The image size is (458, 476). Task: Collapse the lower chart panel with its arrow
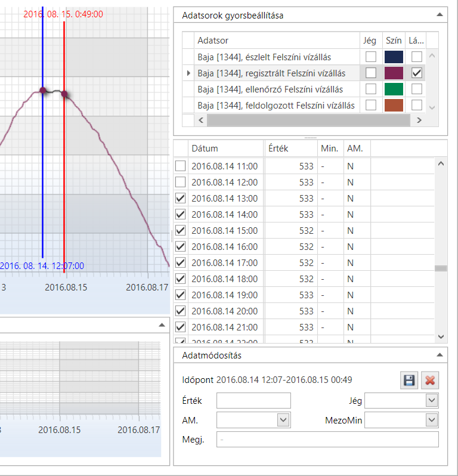162,325
